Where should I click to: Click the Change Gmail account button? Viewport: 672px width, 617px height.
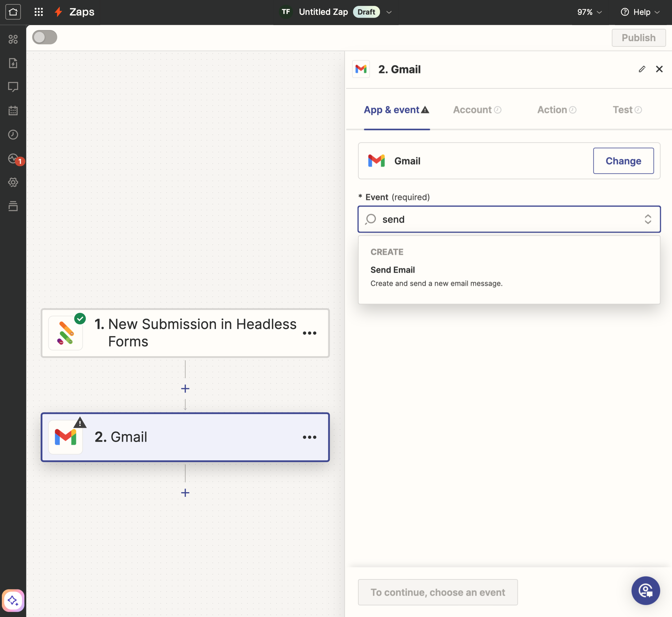(x=623, y=160)
